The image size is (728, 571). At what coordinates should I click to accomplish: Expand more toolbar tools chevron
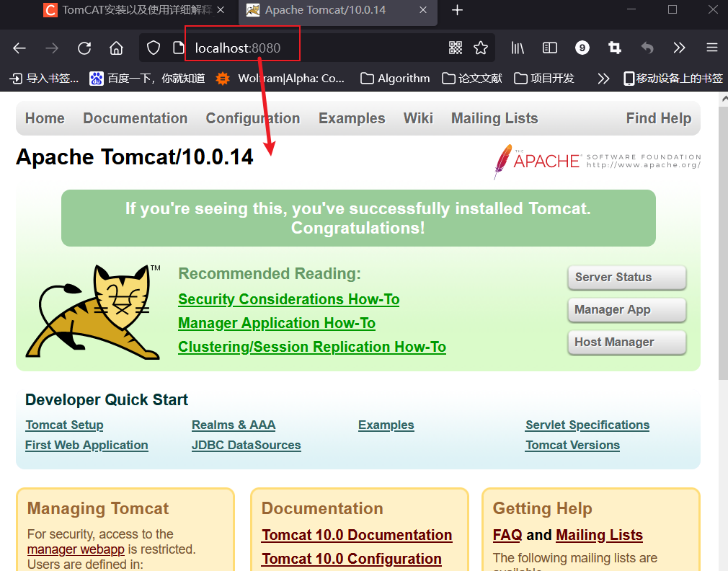679,48
